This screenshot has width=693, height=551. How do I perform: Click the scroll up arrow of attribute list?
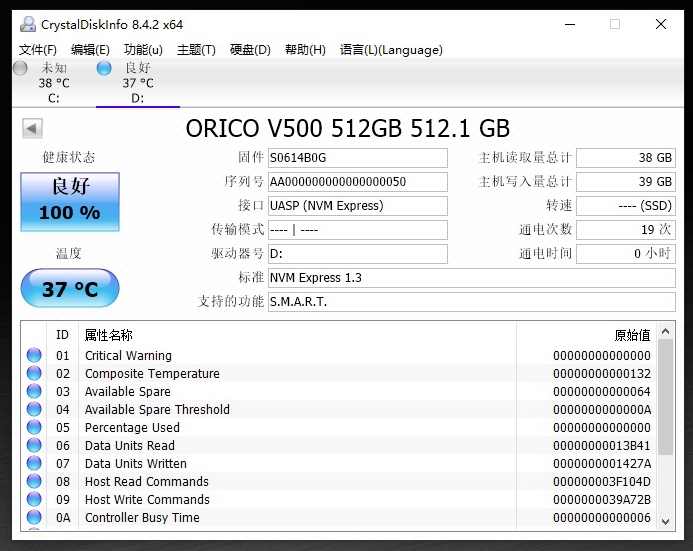pos(666,331)
